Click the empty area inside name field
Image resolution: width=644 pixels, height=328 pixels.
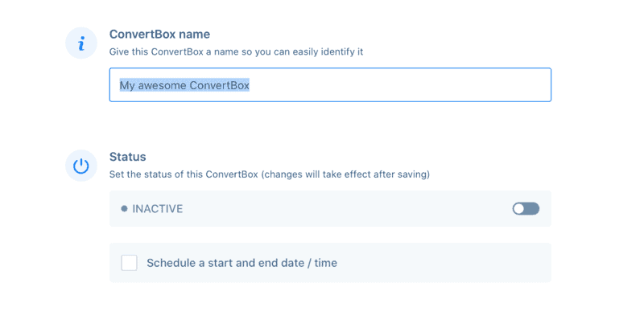point(398,85)
